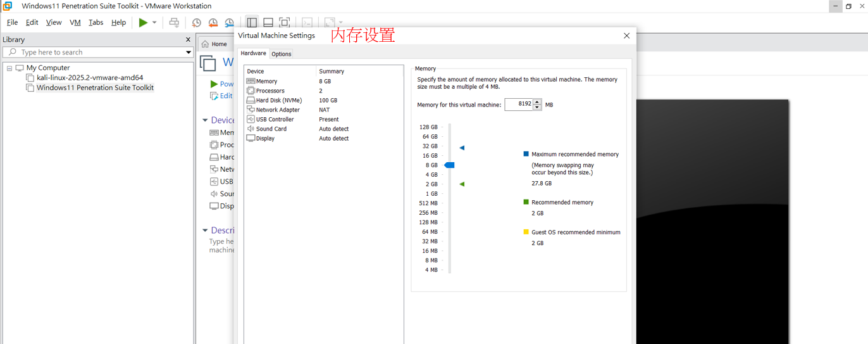The image size is (868, 344).
Task: Click the Sound device icon in main window
Action: point(214,194)
